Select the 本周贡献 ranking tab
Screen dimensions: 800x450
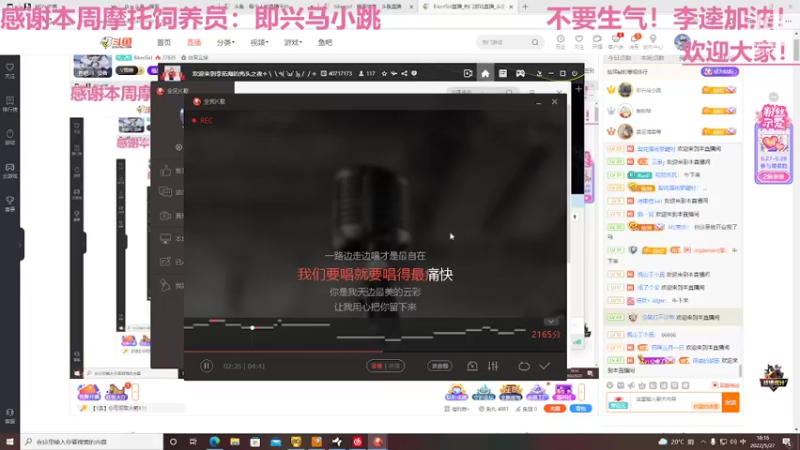pyautogui.click(x=652, y=58)
